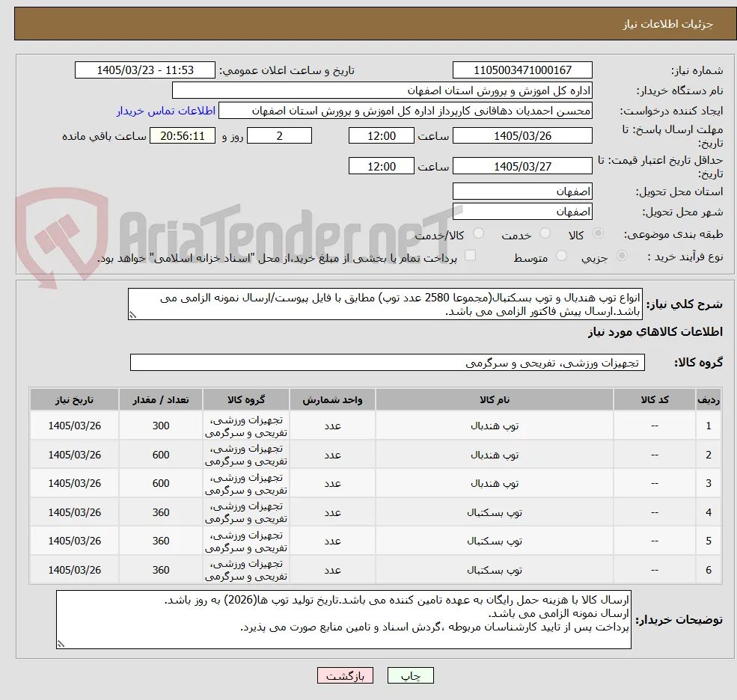
Task: Click توپ هندبال in row 2
Action: tap(495, 455)
